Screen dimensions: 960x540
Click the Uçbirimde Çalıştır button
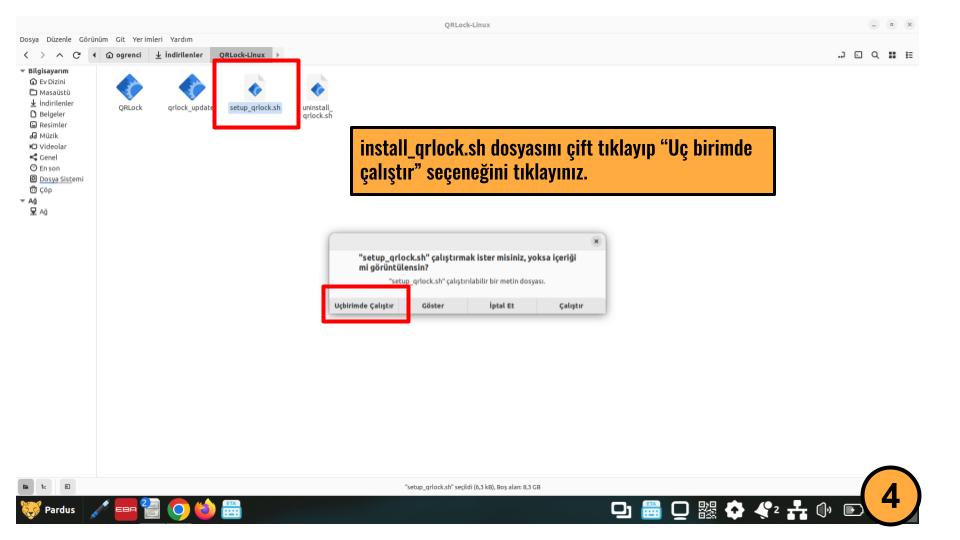[365, 306]
